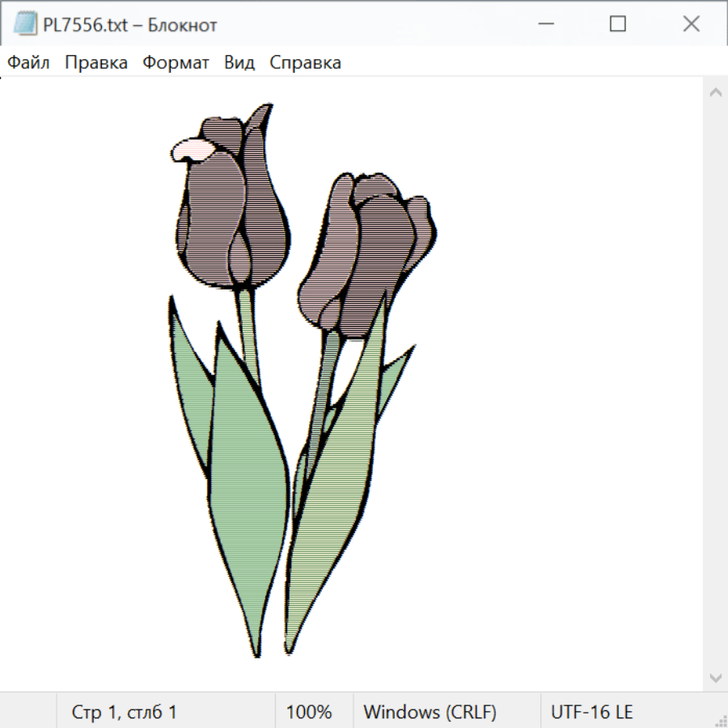
Task: Click the Notepad icon in title bar
Action: 25,24
